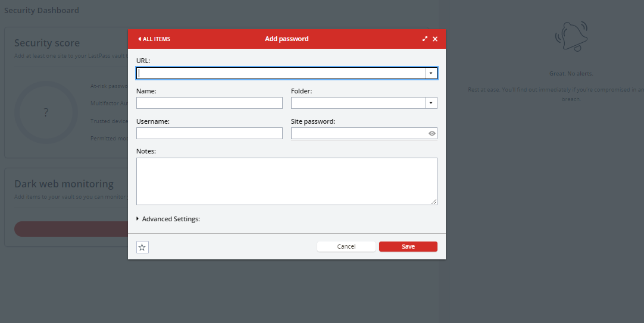Click the Dark web monitoring heading
The image size is (644, 323).
(64, 184)
